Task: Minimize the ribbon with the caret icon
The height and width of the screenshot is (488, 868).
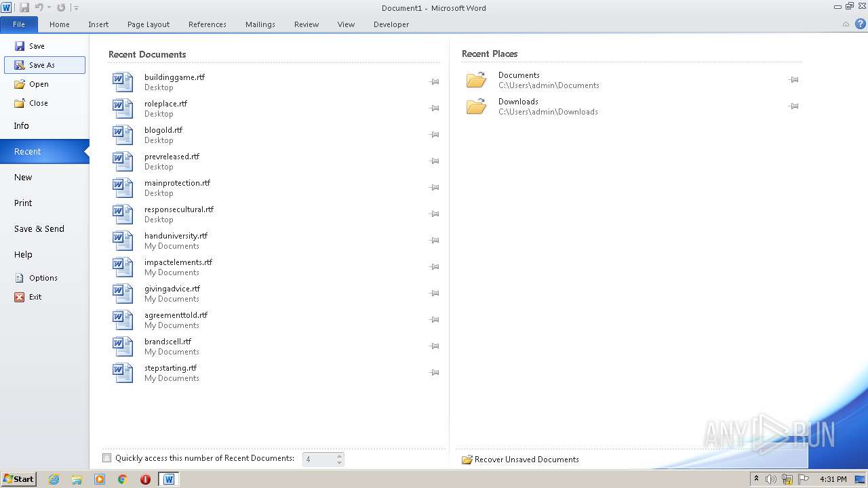Action: point(846,24)
